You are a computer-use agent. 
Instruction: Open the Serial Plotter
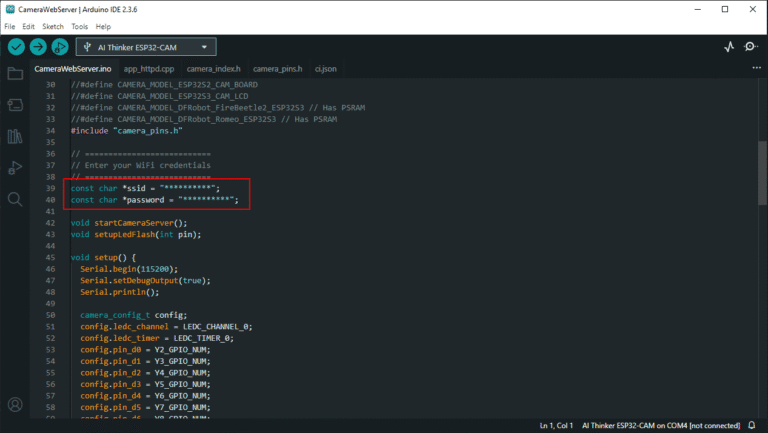click(x=729, y=47)
